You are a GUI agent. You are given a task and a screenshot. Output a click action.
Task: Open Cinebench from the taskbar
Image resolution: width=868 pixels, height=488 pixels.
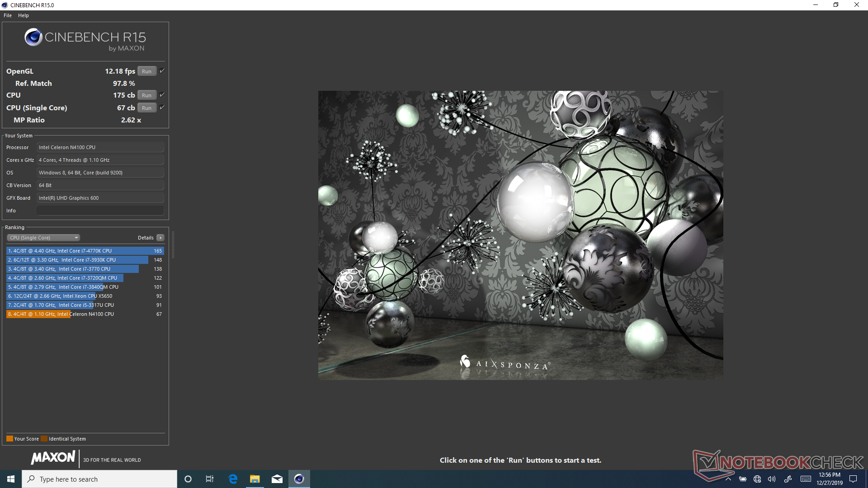pos(299,479)
